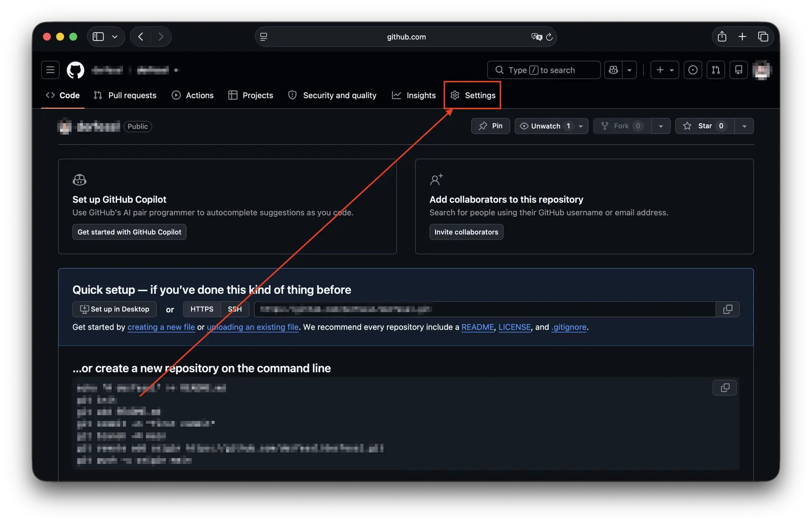812x524 pixels.
Task: Pin this repository
Action: coord(491,126)
